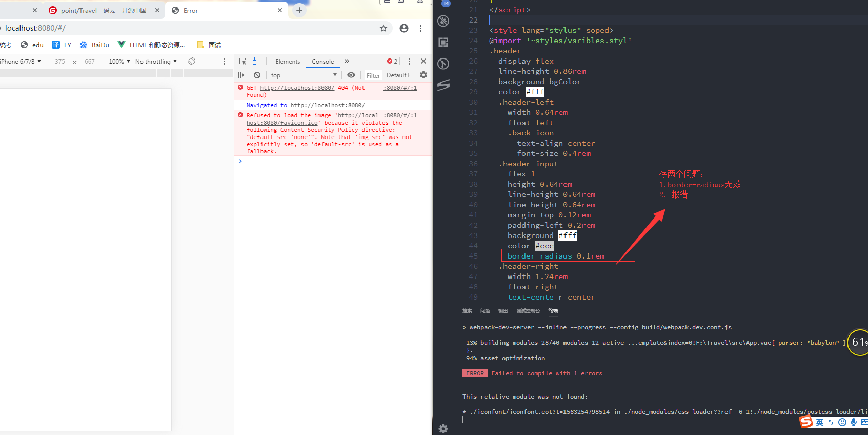Bookmark this page with the star icon
This screenshot has height=435, width=868.
(x=383, y=28)
